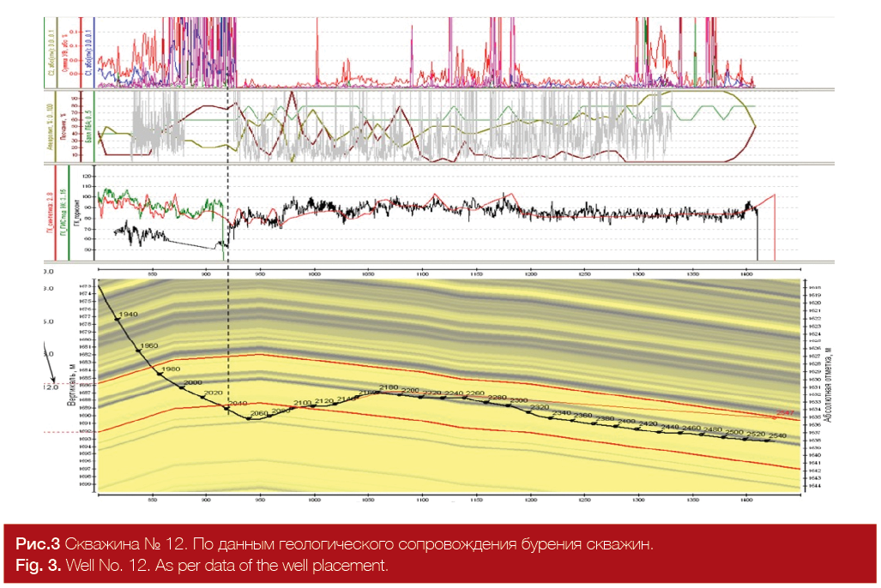Click the 2480 depth label
Image resolution: width=881 pixels, height=588 pixels.
click(x=713, y=429)
